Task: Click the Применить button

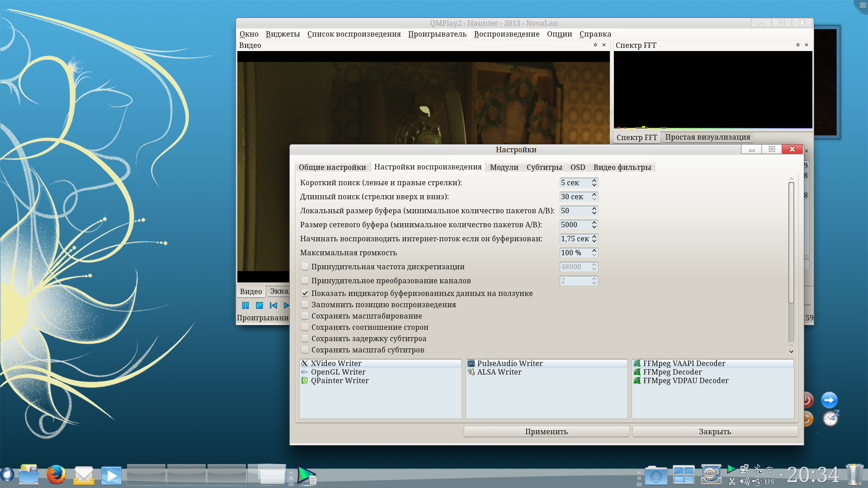Action: pos(546,432)
